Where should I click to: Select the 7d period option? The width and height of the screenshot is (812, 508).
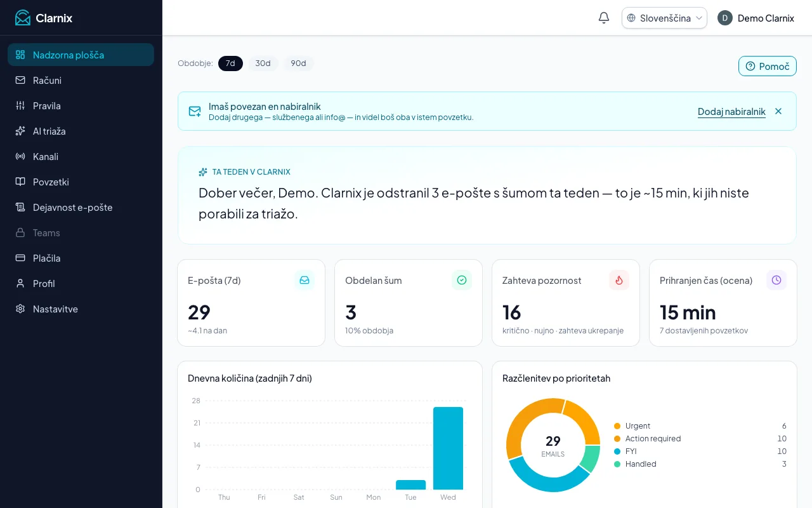[x=230, y=63]
